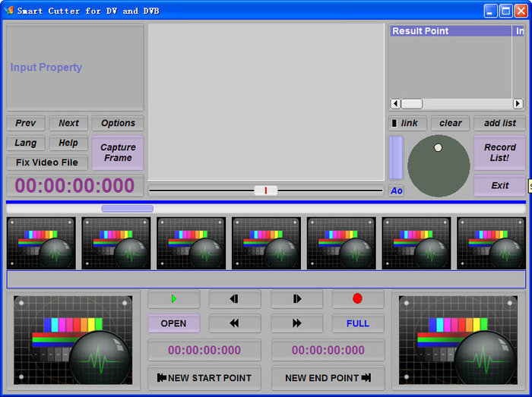Switch to FULL screen view
532x397 pixels.
(358, 323)
